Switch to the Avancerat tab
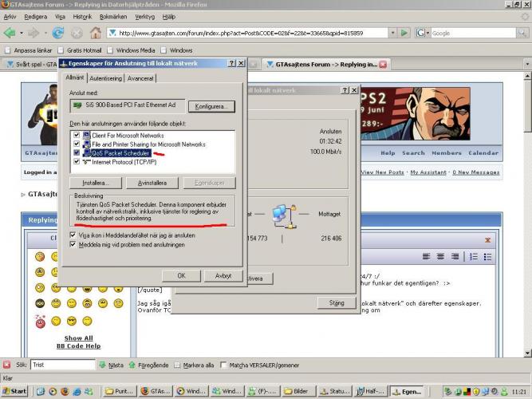Screen dimensions: 532x399 (141, 78)
